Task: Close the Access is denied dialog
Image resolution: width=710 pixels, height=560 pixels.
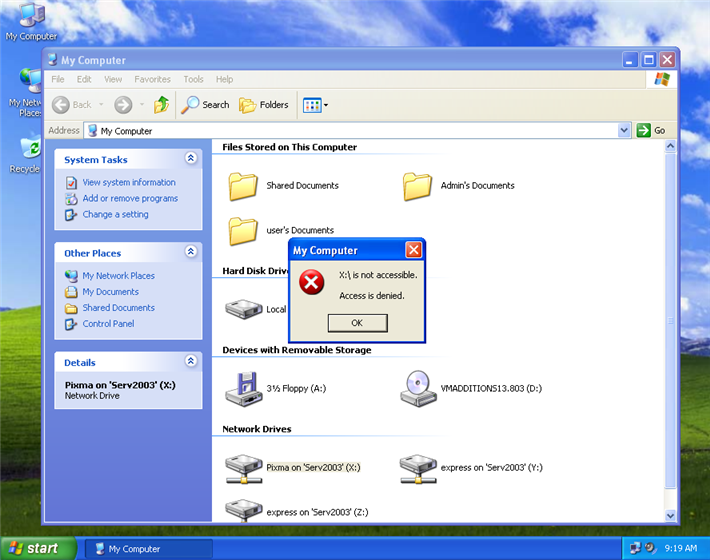Action: click(x=413, y=250)
